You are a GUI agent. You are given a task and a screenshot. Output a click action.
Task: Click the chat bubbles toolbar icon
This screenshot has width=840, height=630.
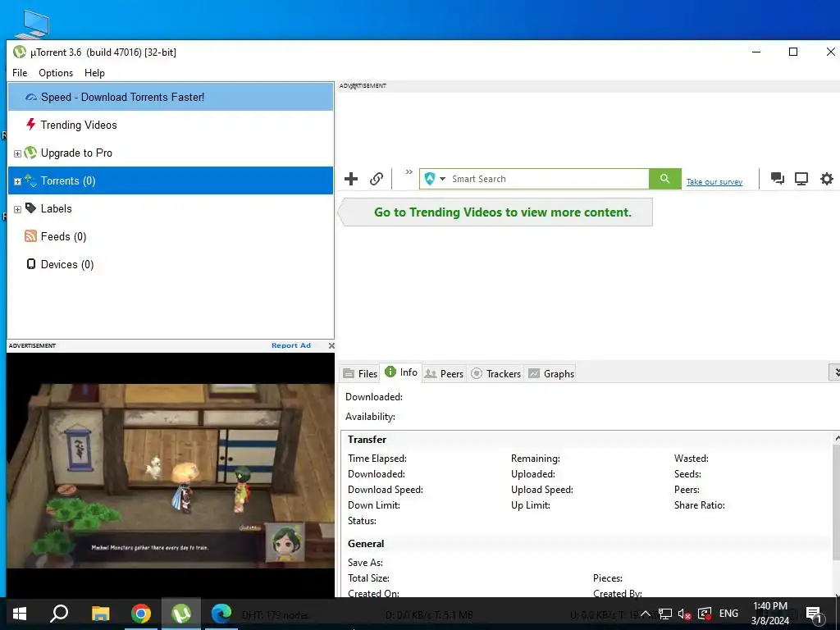pos(778,179)
